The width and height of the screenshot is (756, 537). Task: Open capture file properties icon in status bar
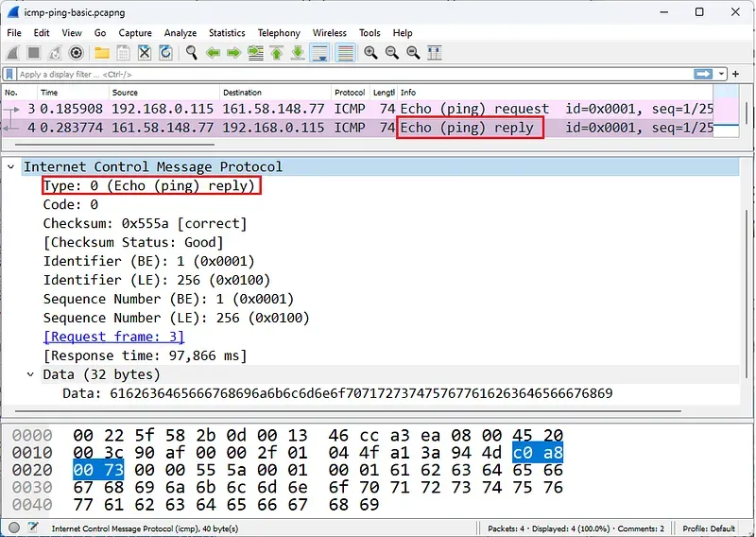33,528
